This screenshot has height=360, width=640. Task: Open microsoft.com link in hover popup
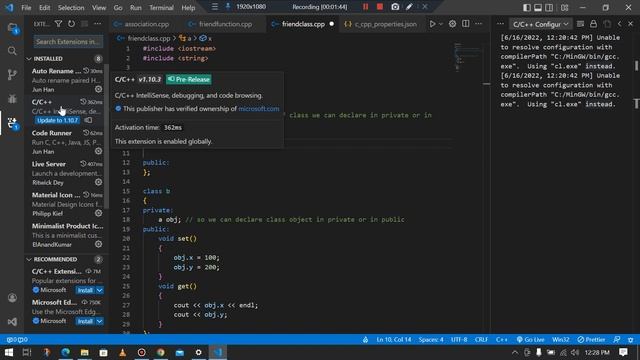pos(259,109)
